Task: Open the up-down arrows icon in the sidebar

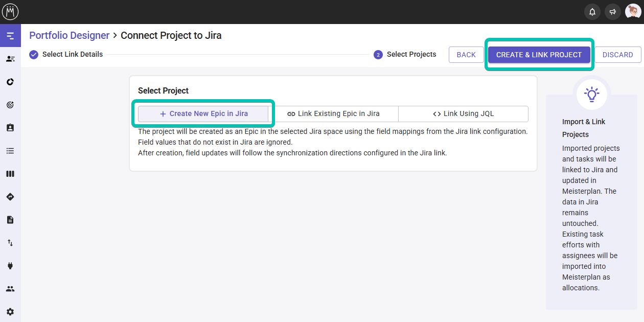Action: coord(10,243)
